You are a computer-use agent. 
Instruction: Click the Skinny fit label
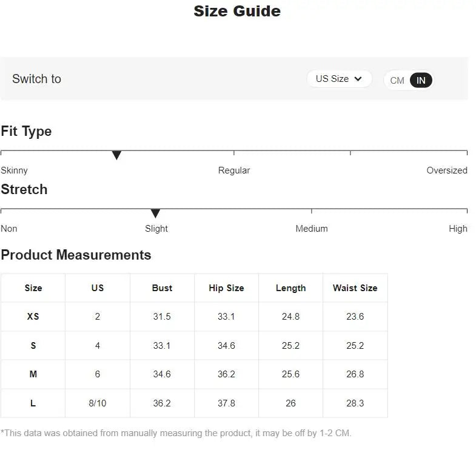click(x=15, y=170)
